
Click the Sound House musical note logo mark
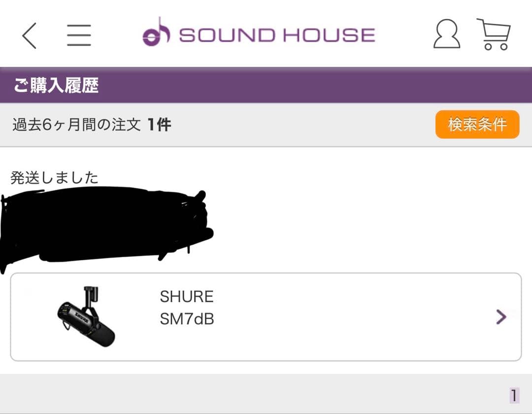coord(155,34)
